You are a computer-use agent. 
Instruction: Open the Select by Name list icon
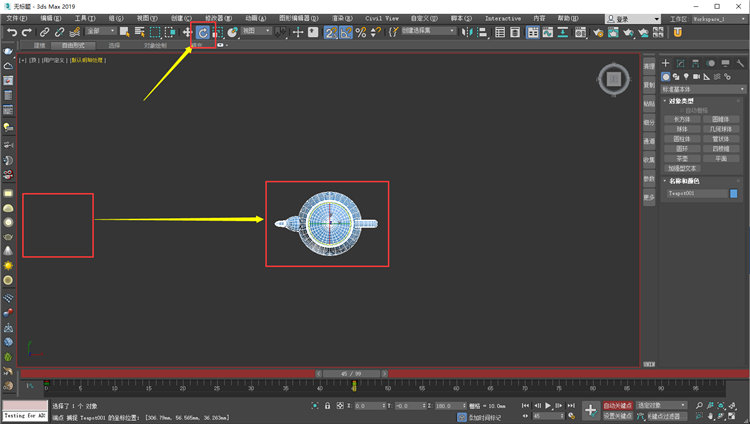click(x=140, y=32)
